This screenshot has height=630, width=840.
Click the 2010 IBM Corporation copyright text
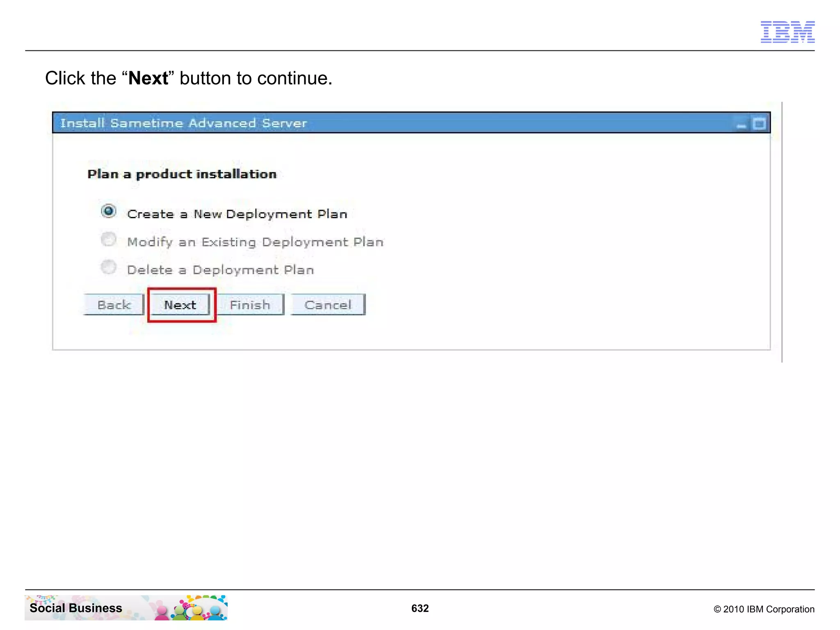pyautogui.click(x=764, y=609)
